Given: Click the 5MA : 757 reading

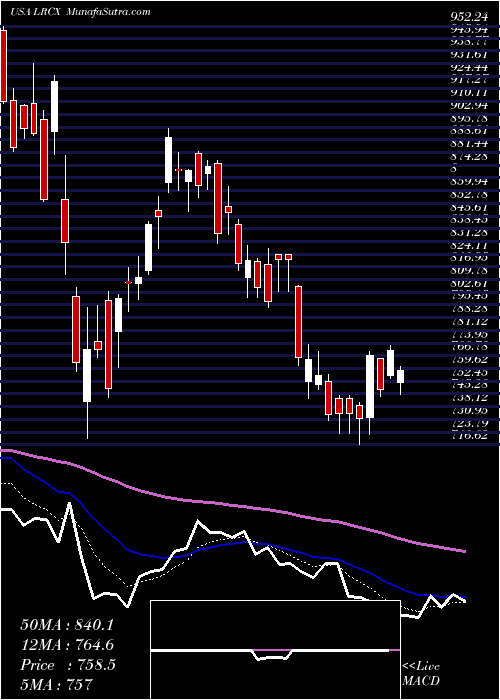Looking at the screenshot, I should tap(56, 685).
